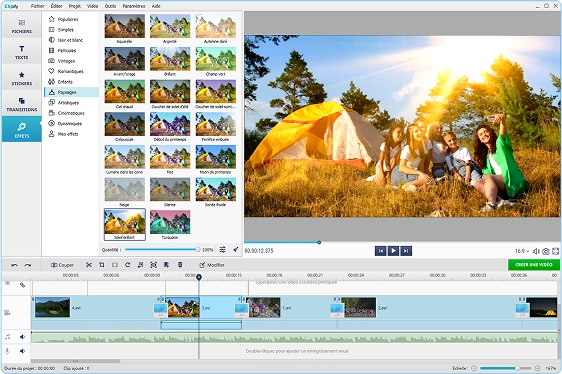Click the music note audio icon

[x=140, y=265]
